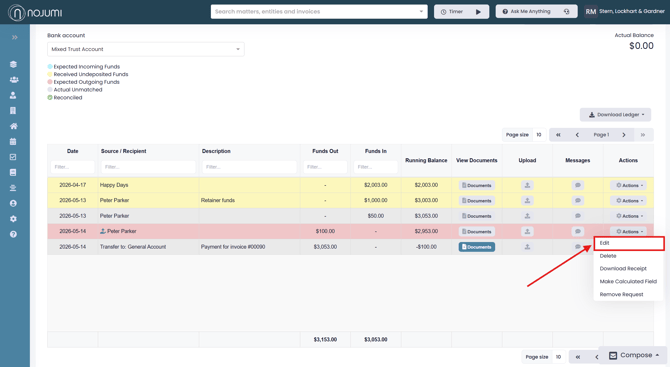This screenshot has height=367, width=670.
Task: Go to first page in bottom pager
Action: pos(577,357)
